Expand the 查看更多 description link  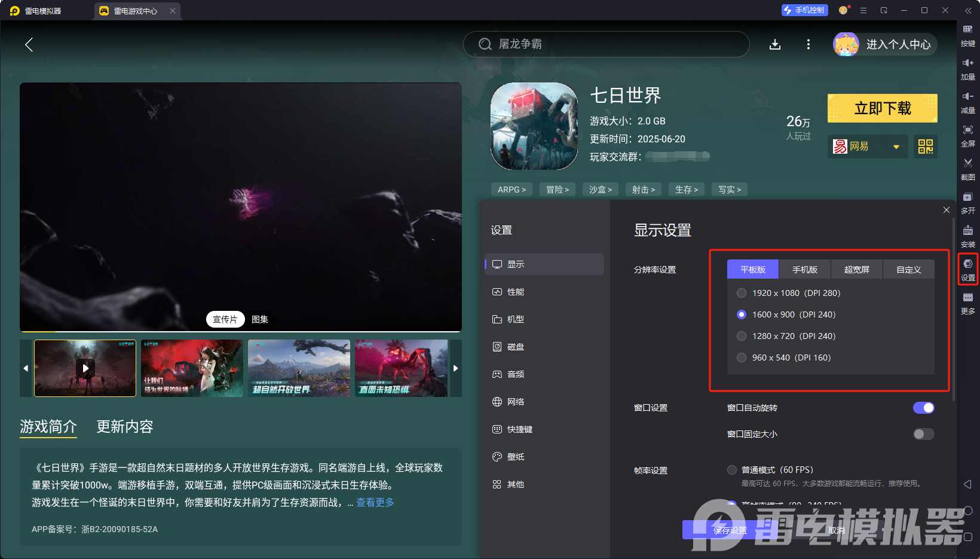pyautogui.click(x=375, y=502)
